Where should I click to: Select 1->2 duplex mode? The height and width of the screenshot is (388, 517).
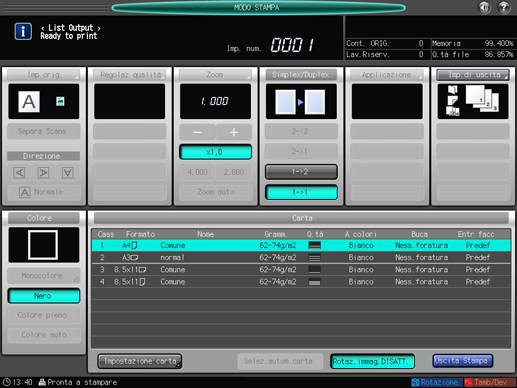tap(301, 172)
